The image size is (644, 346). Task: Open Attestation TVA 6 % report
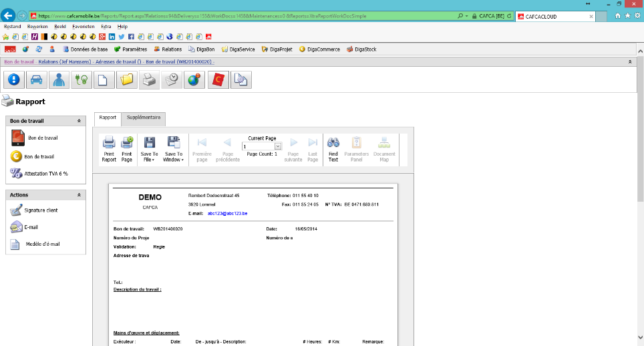coord(39,174)
